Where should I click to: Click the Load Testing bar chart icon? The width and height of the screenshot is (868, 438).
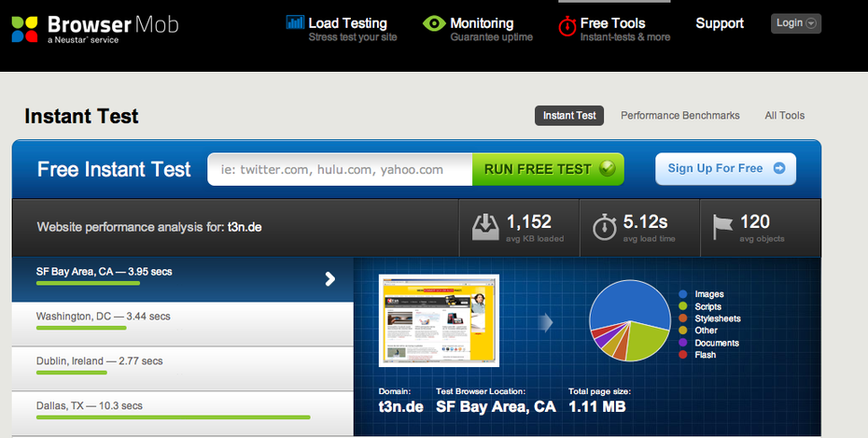click(295, 23)
